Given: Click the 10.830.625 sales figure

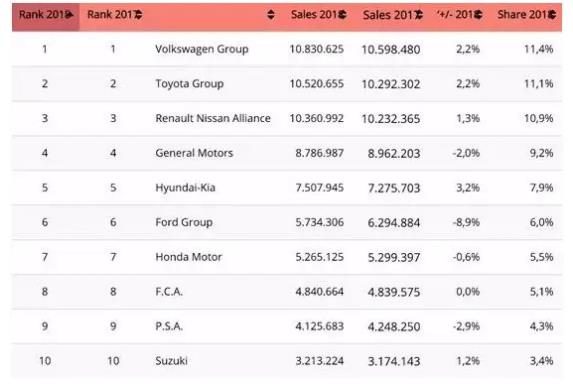Looking at the screenshot, I should tap(316, 49).
